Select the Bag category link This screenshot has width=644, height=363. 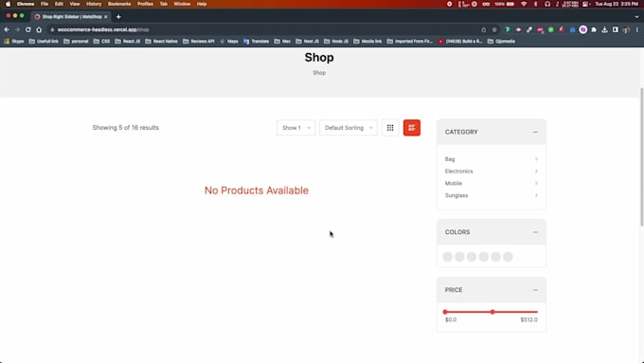(x=450, y=159)
